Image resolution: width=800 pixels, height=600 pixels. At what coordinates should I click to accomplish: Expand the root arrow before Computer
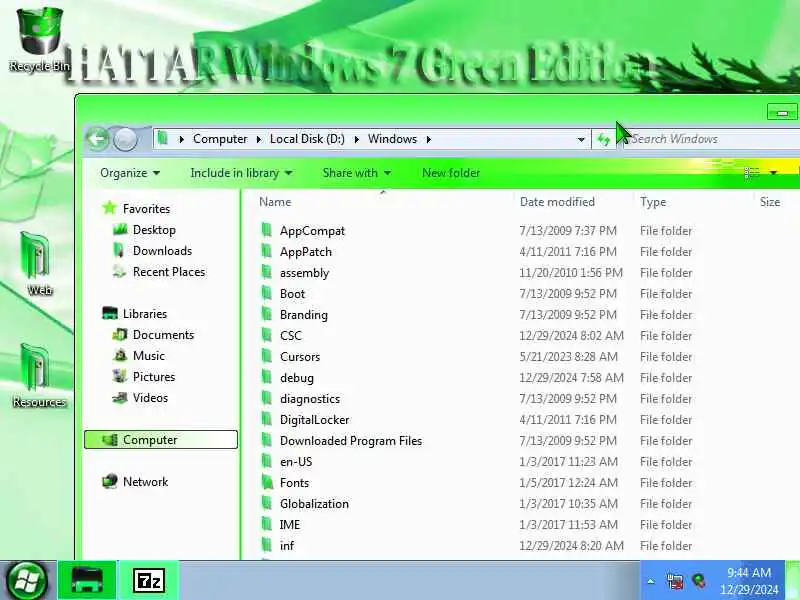click(181, 139)
